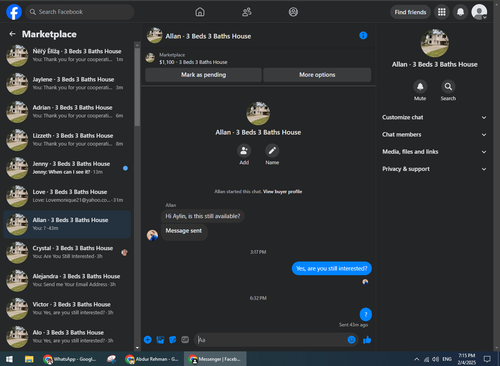Open View buyer profile link
The height and width of the screenshot is (366, 500).
pyautogui.click(x=282, y=192)
